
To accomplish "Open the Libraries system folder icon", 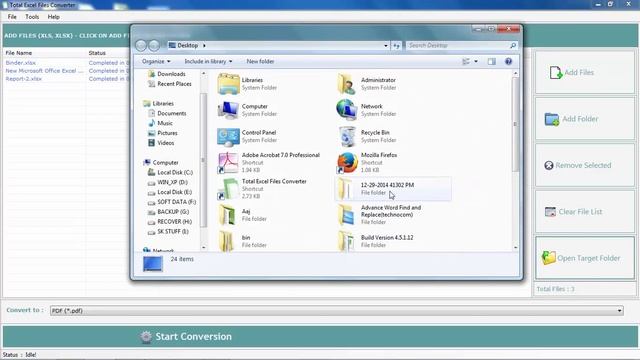I will (x=228, y=84).
